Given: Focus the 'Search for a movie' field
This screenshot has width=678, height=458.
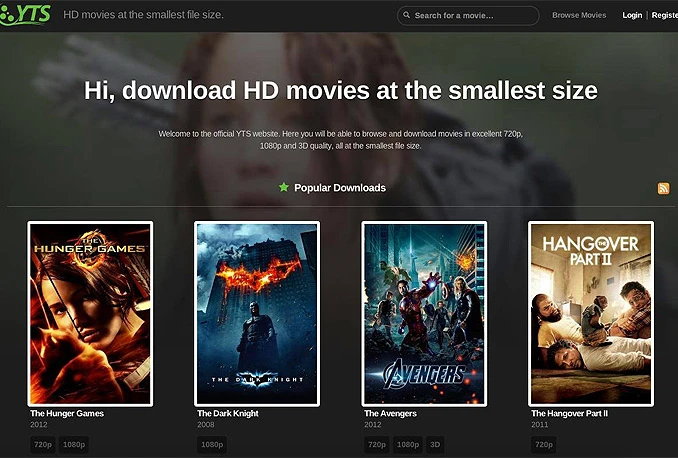Looking at the screenshot, I should [x=468, y=16].
